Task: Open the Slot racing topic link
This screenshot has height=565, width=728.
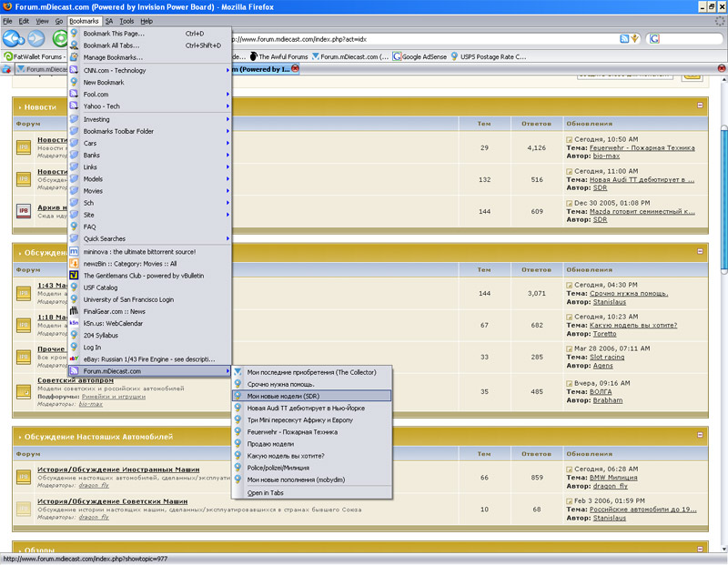Action: (x=607, y=357)
